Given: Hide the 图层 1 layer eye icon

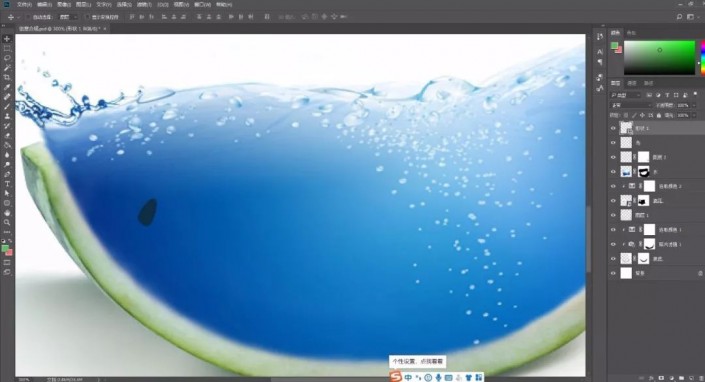Looking at the screenshot, I should (x=613, y=215).
